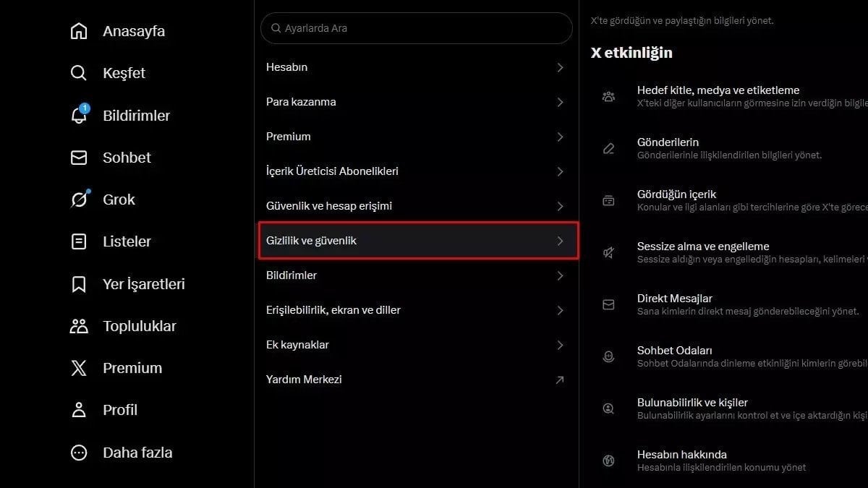Open the Topluluklar people icon
The width and height of the screenshot is (868, 488).
[79, 326]
